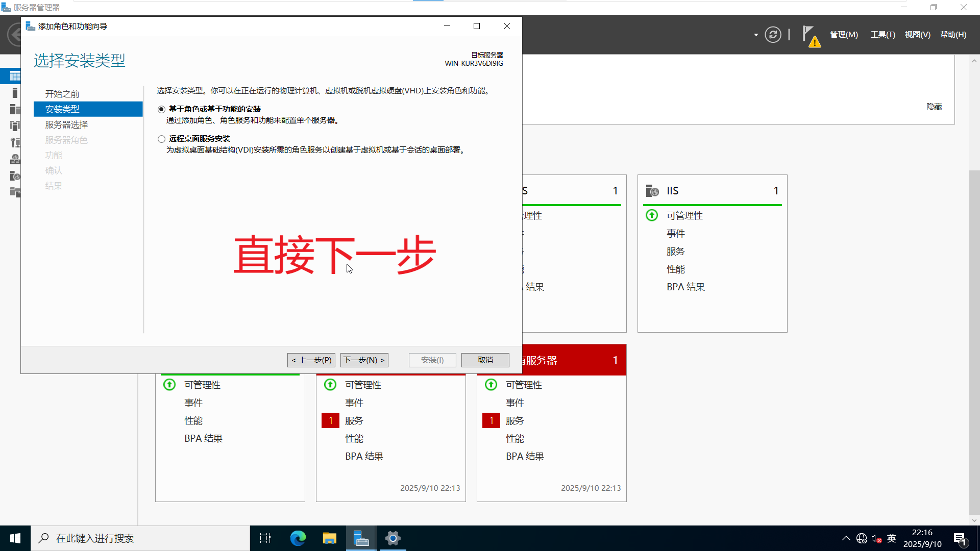
Task: Open the 管理(M) menu
Action: click(x=843, y=34)
